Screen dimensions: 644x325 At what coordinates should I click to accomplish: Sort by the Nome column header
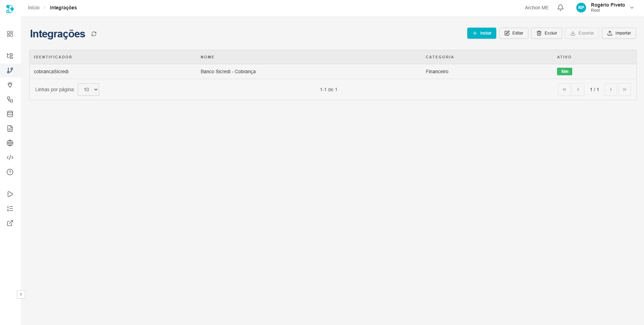pyautogui.click(x=207, y=57)
